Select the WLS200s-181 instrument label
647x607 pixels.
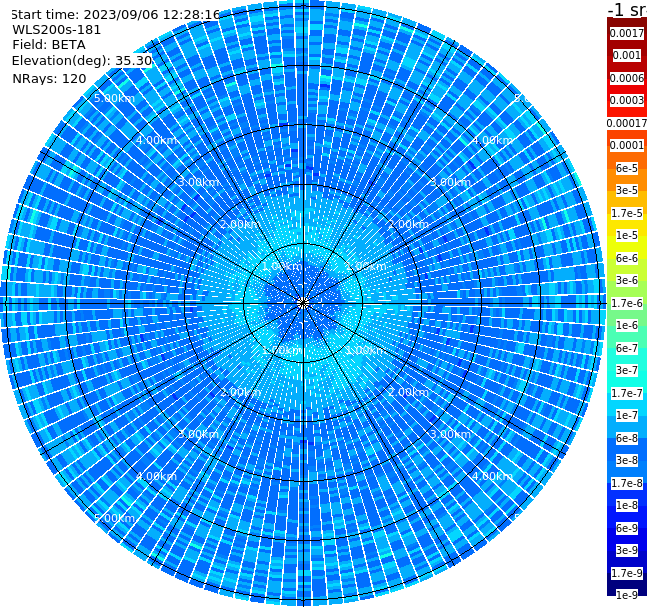(57, 30)
